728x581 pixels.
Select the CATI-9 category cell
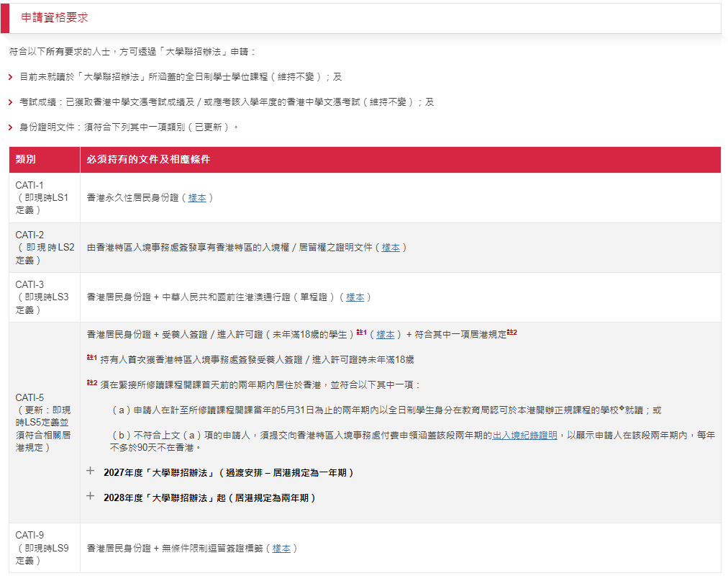click(x=42, y=548)
